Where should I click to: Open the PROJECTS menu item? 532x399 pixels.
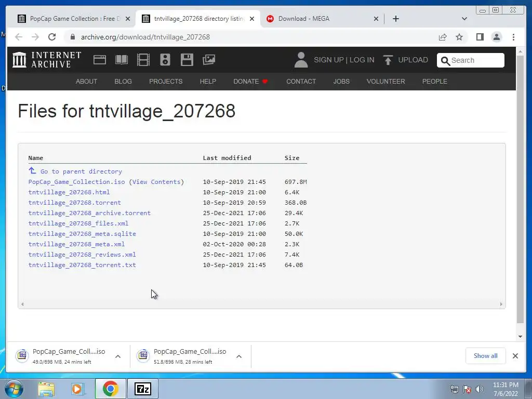tap(166, 82)
